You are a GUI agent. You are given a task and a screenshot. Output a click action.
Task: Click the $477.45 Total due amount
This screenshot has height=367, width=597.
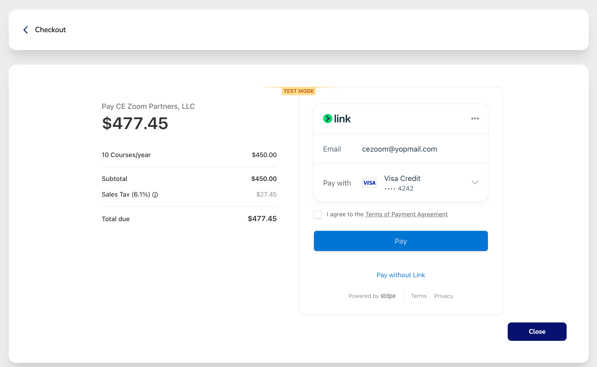coord(262,219)
